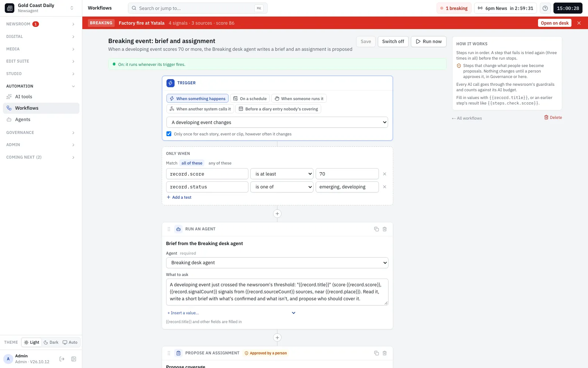Click the sign-out icon beside Admin
588x368 pixels.
62,359
